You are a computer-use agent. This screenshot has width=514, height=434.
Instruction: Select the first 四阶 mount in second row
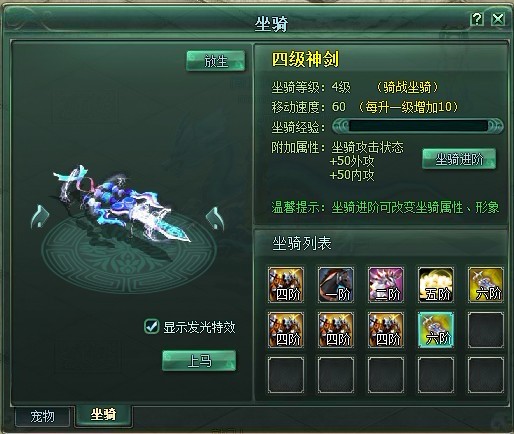point(286,330)
